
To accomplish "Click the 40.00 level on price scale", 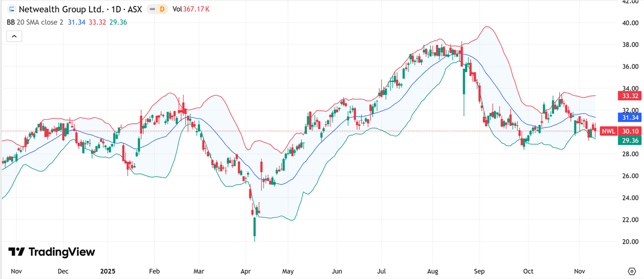I will point(630,23).
